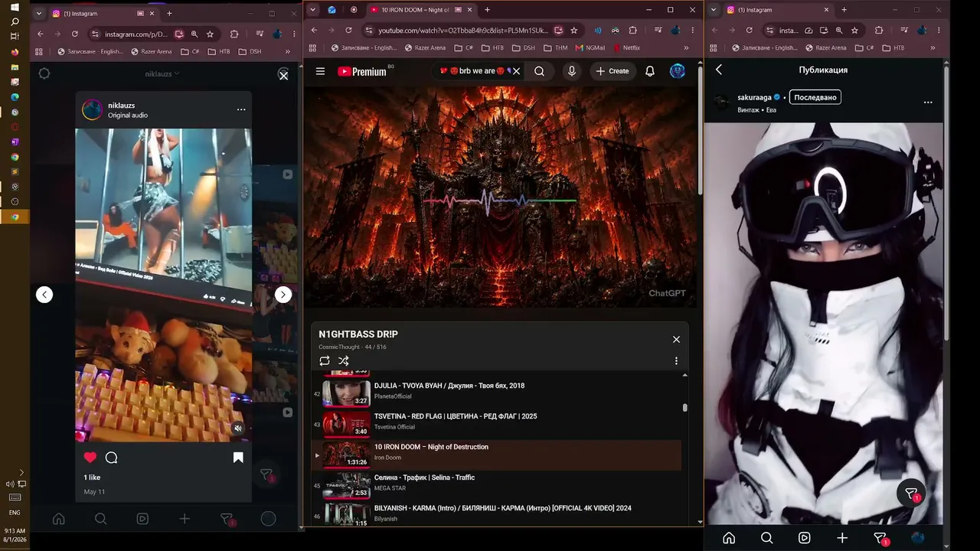
Task: Play BILYANISH - KARMA (Intro) from the playlist
Action: pyautogui.click(x=496, y=514)
